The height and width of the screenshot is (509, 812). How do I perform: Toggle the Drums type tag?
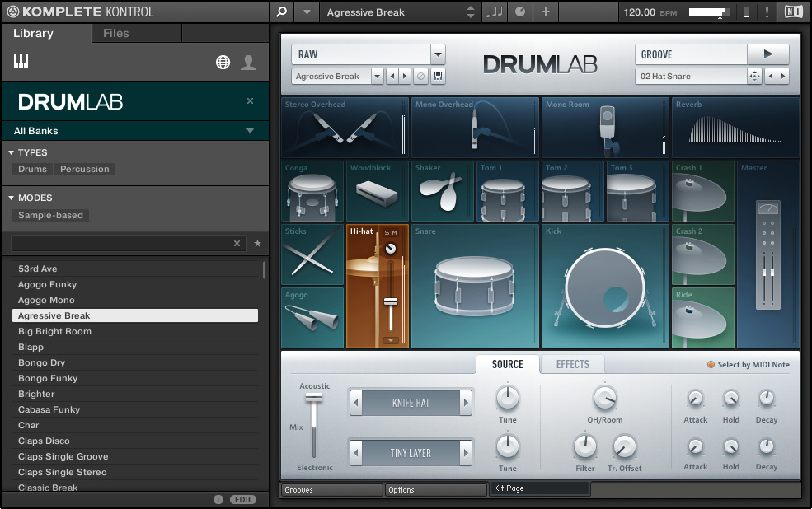33,169
